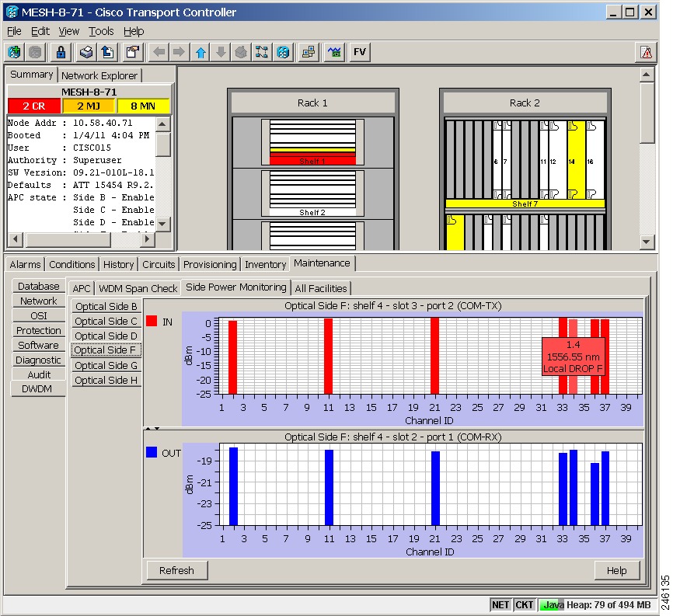Click the printer icon in toolbar

pos(86,52)
